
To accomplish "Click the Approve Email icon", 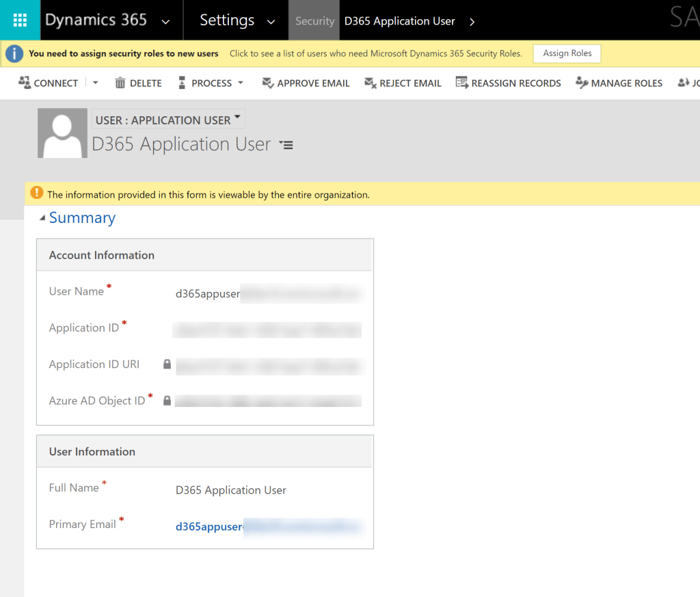I will click(x=268, y=83).
